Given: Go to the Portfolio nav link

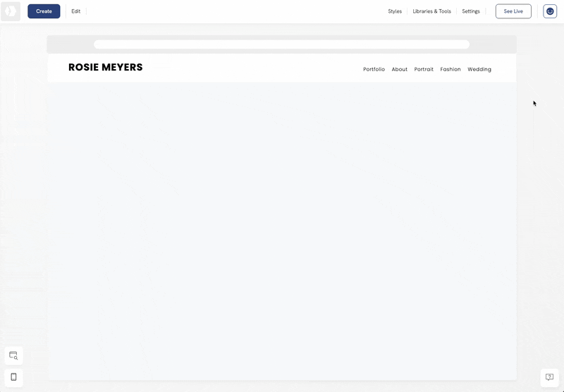Looking at the screenshot, I should [x=374, y=69].
